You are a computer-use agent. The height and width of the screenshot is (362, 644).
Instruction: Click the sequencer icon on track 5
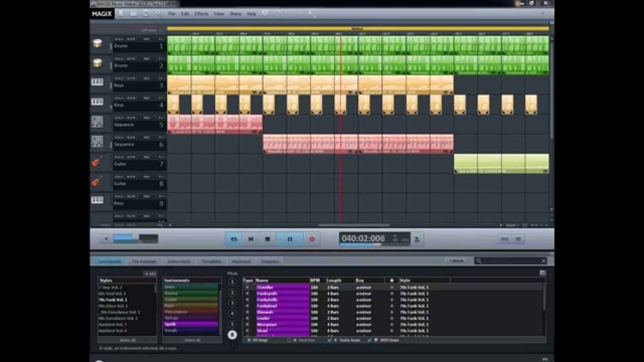[x=97, y=122]
